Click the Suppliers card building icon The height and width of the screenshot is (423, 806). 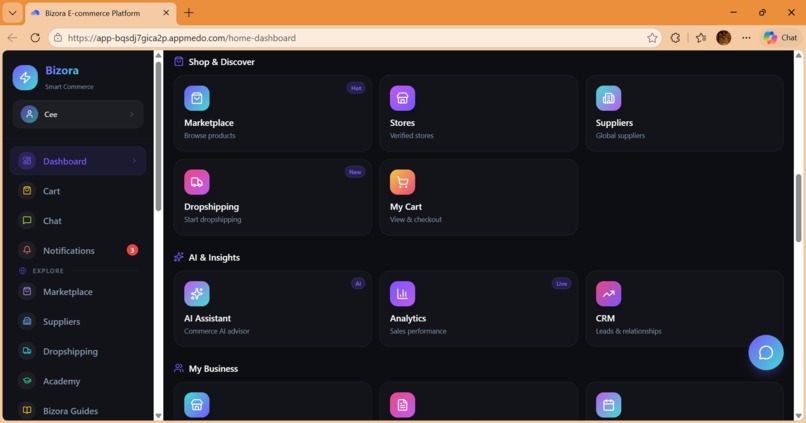609,98
